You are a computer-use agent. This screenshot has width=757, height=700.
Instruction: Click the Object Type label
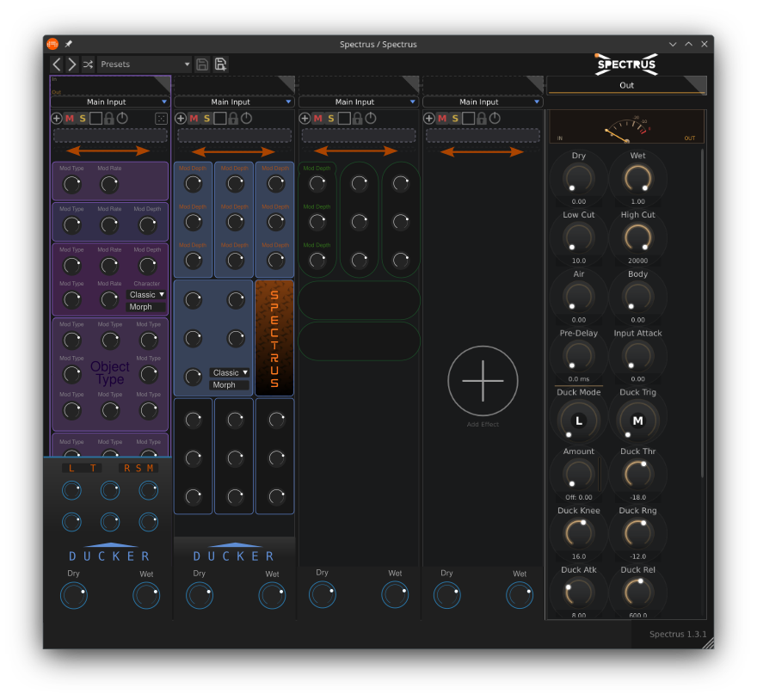(110, 372)
